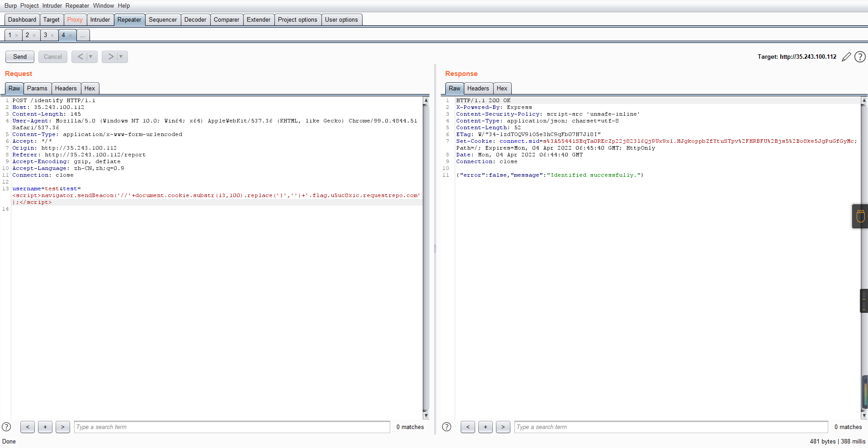Open the Project options tab
This screenshot has height=448, width=868.
(297, 19)
